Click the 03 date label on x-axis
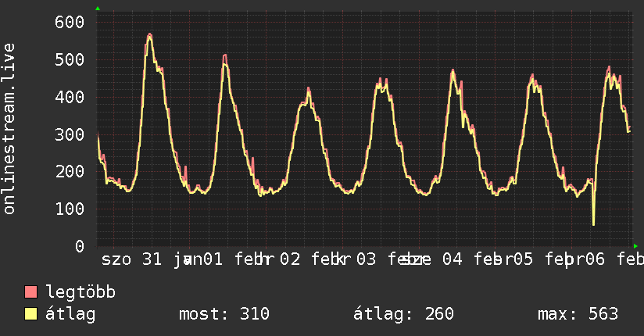644x336 pixels. coord(366,259)
